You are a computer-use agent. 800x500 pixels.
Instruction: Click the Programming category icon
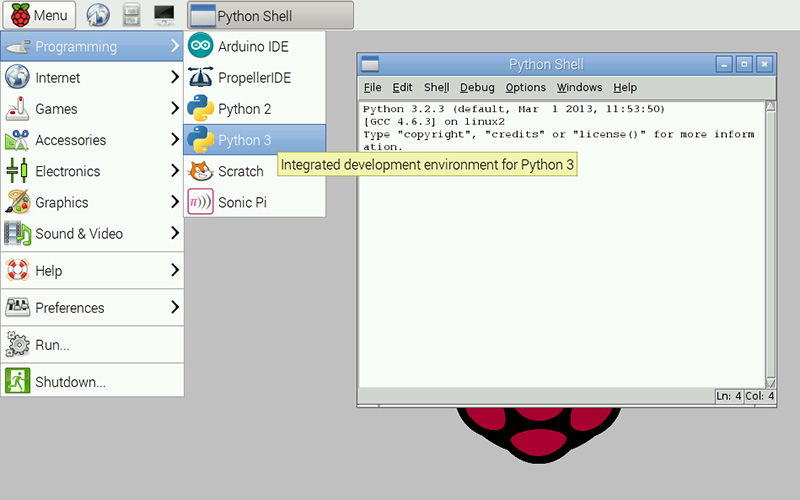point(17,46)
